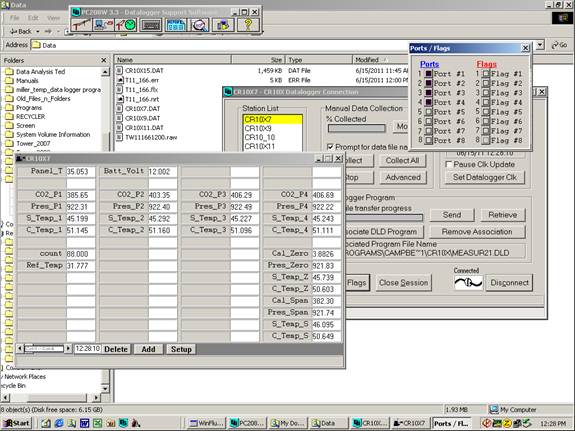Click the colored shapes icon in PC200W toolbar
This screenshot has width=575, height=431.
[223, 25]
